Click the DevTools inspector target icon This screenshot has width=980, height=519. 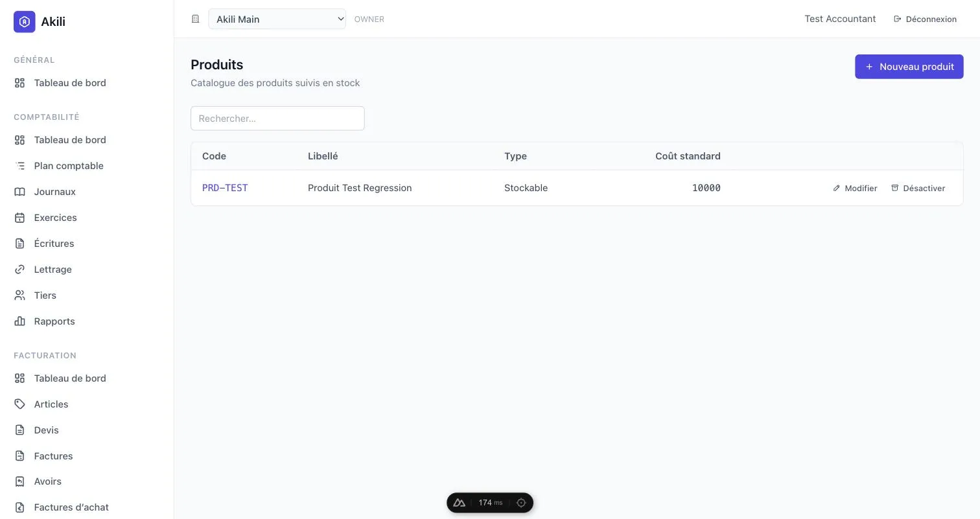pos(521,503)
